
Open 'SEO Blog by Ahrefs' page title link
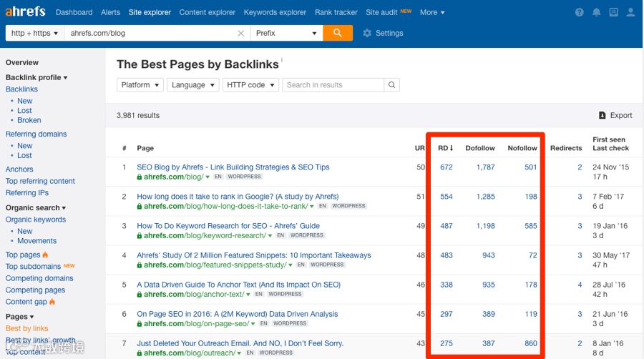coord(233,167)
